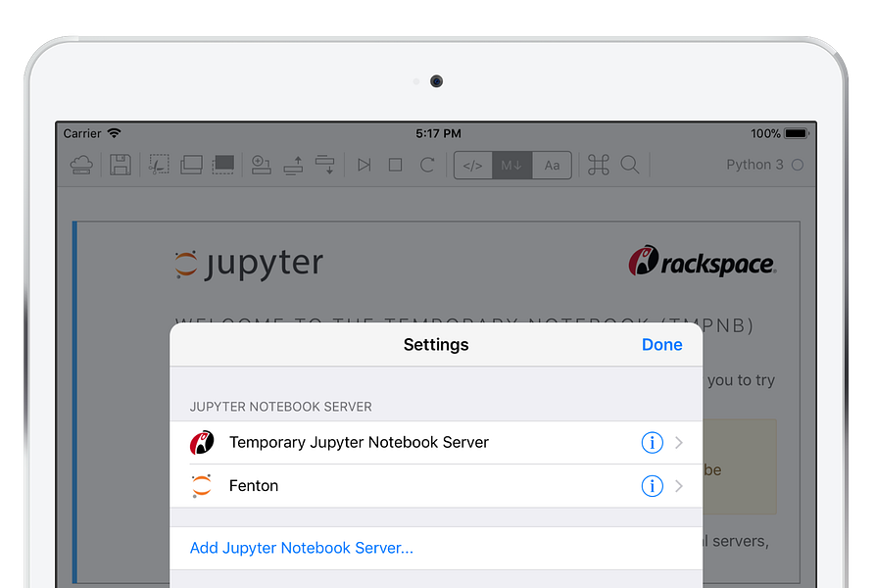The height and width of the screenshot is (588, 875).
Task: Save notebook with floppy disk icon
Action: (120, 166)
